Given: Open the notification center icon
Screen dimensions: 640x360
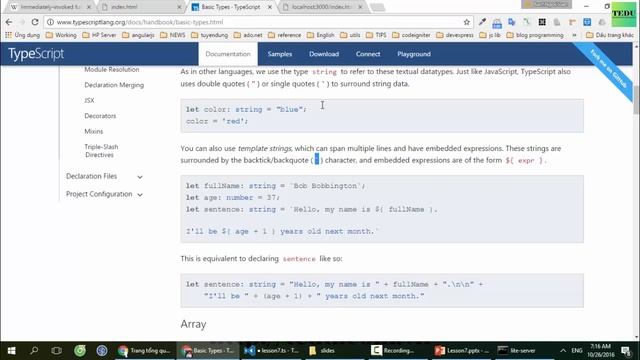Looking at the screenshot, I should click(x=626, y=351).
